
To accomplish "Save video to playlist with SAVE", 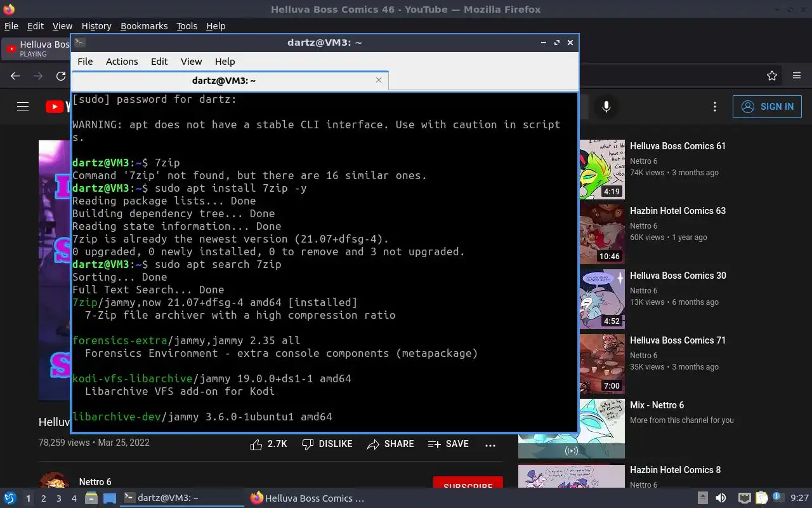I will (x=449, y=444).
